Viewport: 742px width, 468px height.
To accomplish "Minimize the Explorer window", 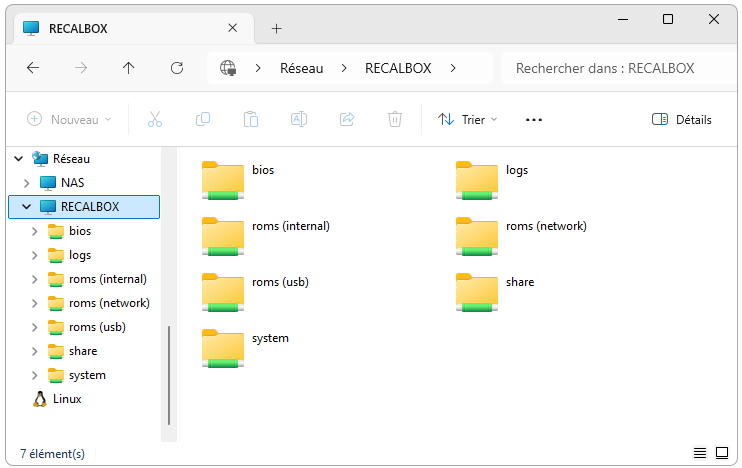I will coord(623,19).
